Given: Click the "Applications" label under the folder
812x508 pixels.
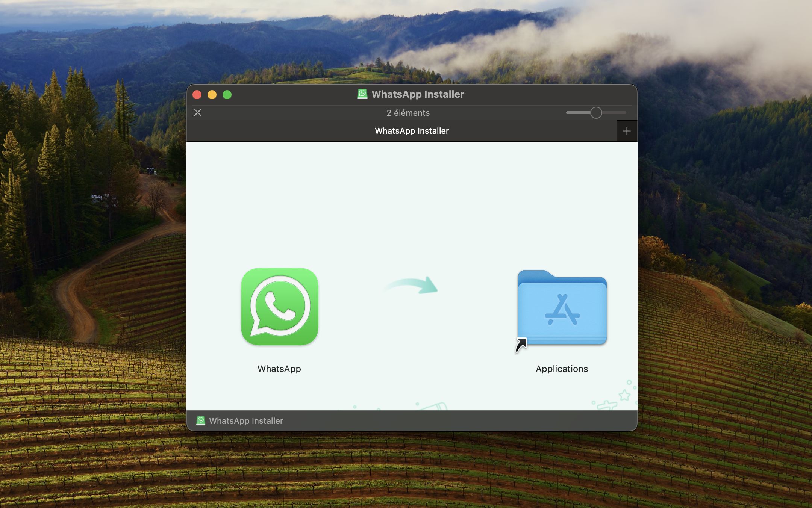Looking at the screenshot, I should (562, 369).
